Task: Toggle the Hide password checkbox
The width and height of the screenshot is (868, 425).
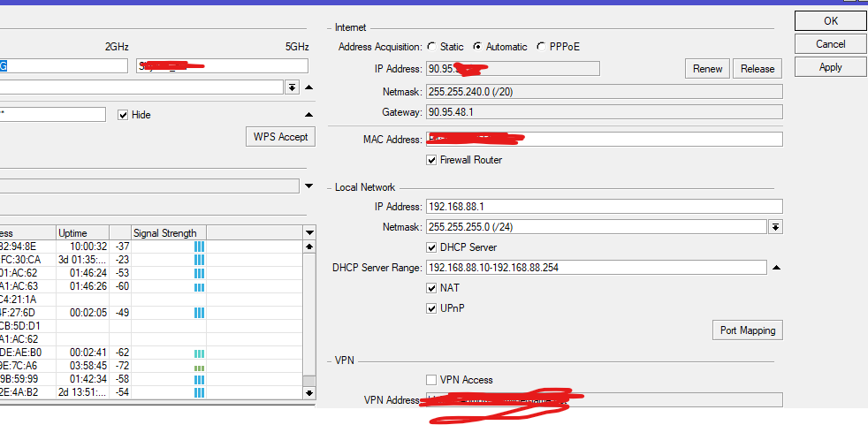Action: 123,115
